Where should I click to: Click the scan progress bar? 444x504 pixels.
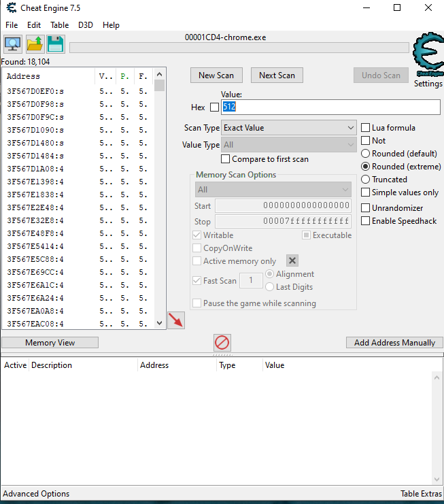pyautogui.click(x=239, y=48)
